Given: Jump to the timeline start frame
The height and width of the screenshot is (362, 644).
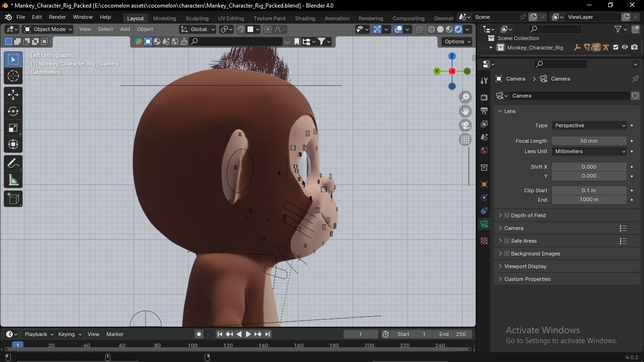Looking at the screenshot, I should 220,334.
